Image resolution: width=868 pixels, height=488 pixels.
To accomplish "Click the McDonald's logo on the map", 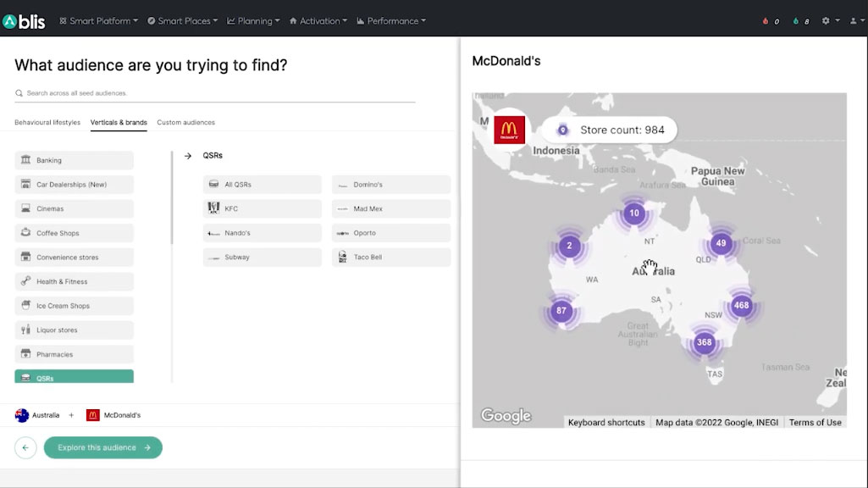I will (509, 130).
